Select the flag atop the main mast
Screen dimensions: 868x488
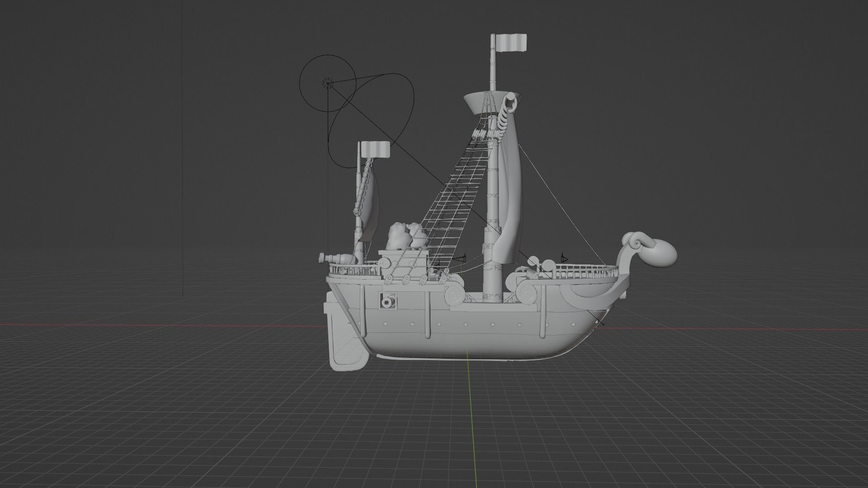(512, 43)
